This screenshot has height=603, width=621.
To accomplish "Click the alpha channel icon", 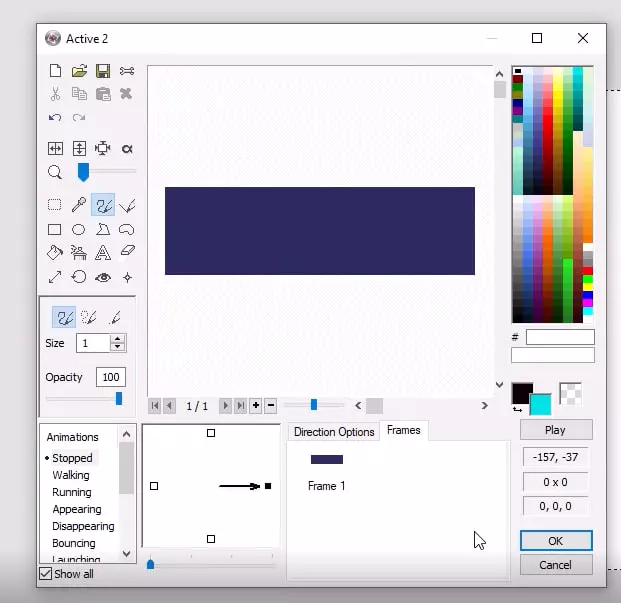I will click(x=127, y=149).
